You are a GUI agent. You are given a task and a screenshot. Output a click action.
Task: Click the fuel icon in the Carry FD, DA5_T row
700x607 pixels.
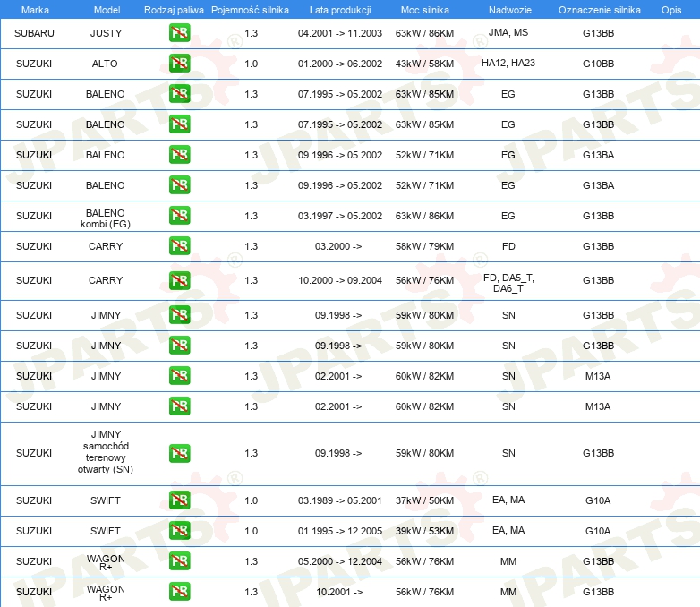click(179, 280)
